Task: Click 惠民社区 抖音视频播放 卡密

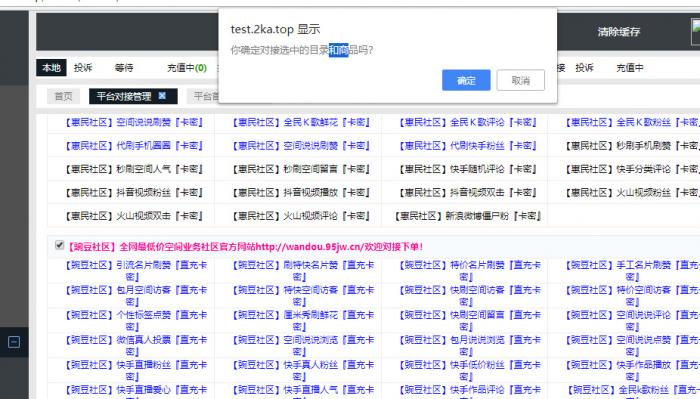Action: (301, 193)
